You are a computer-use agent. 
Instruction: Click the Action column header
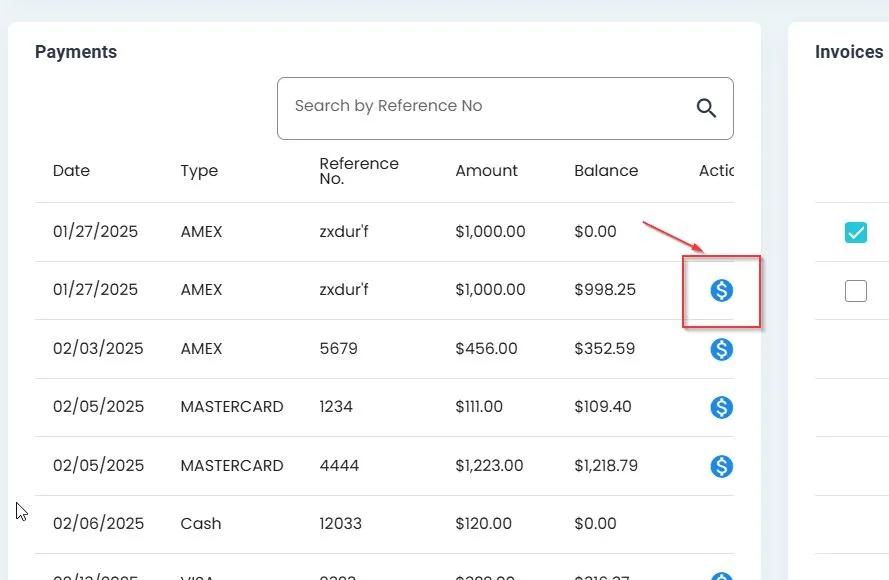pos(716,171)
